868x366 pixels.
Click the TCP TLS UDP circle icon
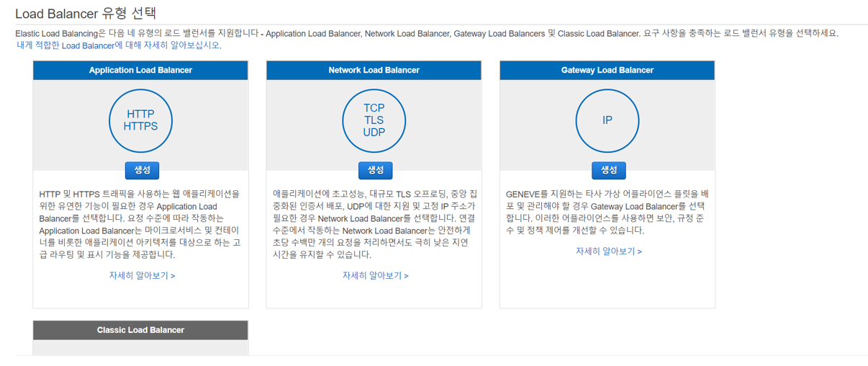(x=374, y=120)
